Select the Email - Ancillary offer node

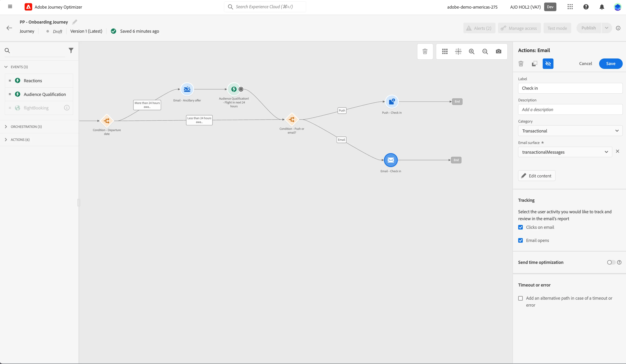click(x=187, y=89)
